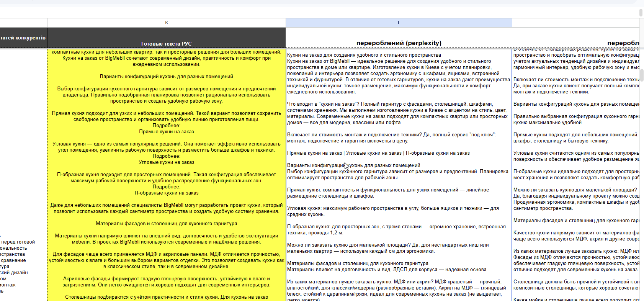
Task: Click "Можно ли заказать кухню" in the perplexity column
Action: 388,245
